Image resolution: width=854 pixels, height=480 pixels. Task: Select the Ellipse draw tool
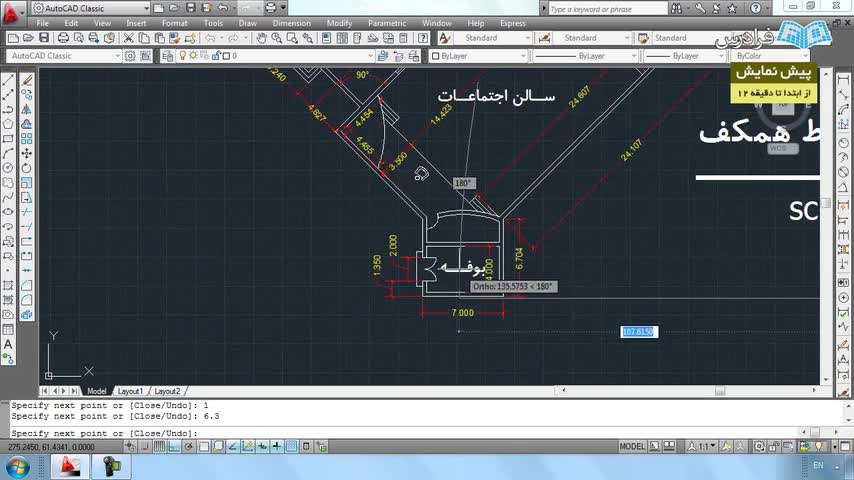pyautogui.click(x=8, y=212)
